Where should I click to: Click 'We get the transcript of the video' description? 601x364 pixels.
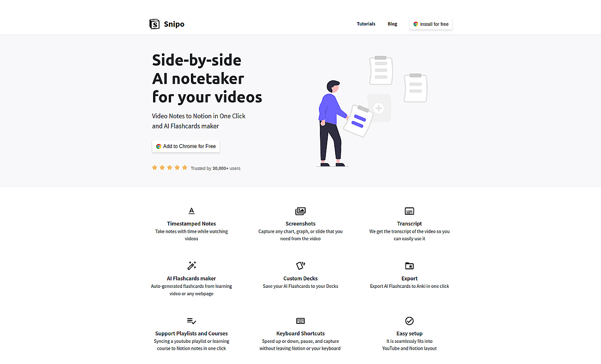point(410,235)
